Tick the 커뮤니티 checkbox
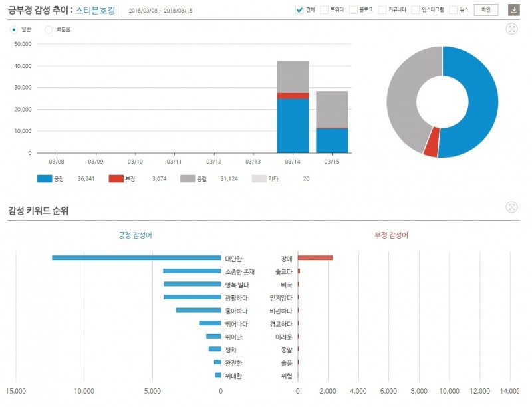Screen dimensions: 532x407 pyautogui.click(x=382, y=10)
